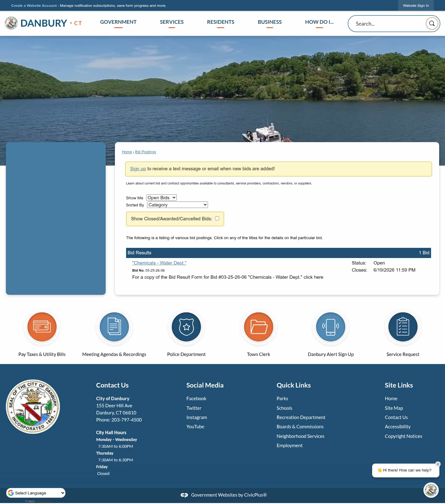445x504 pixels.
Task: Click into the Search input field
Action: [389, 23]
